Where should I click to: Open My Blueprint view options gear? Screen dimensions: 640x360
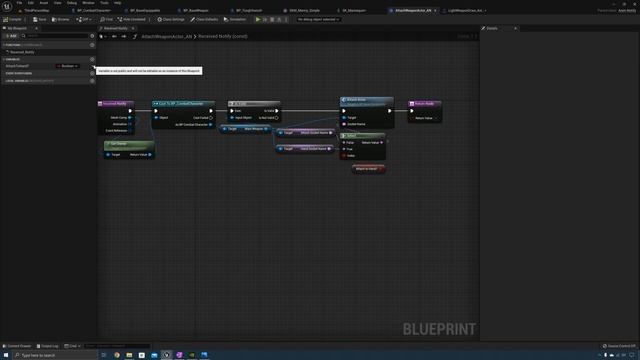[x=92, y=36]
